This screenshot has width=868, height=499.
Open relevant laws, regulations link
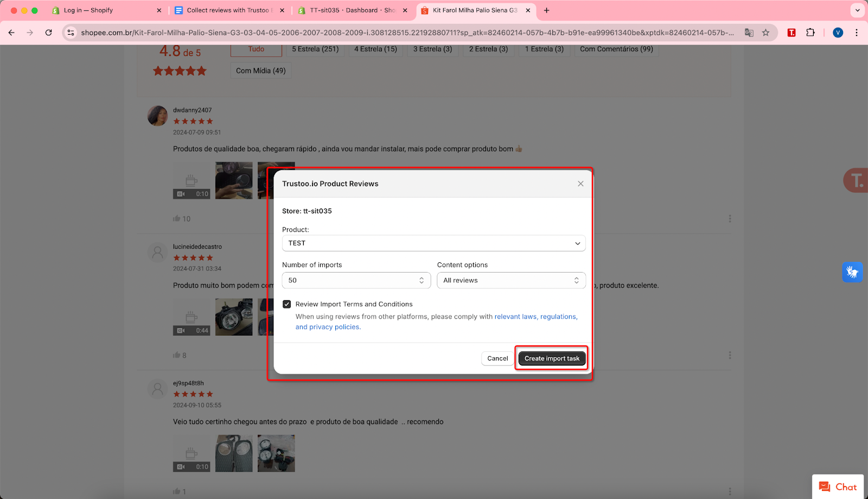tap(535, 317)
